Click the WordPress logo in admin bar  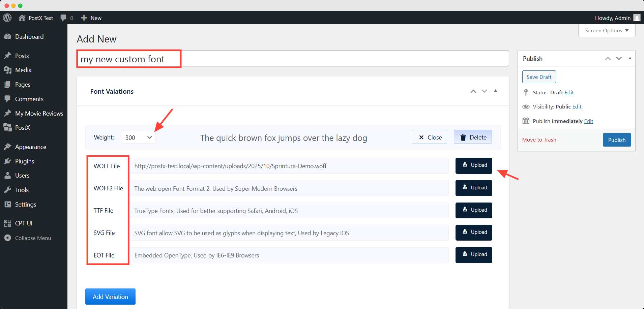[7, 18]
